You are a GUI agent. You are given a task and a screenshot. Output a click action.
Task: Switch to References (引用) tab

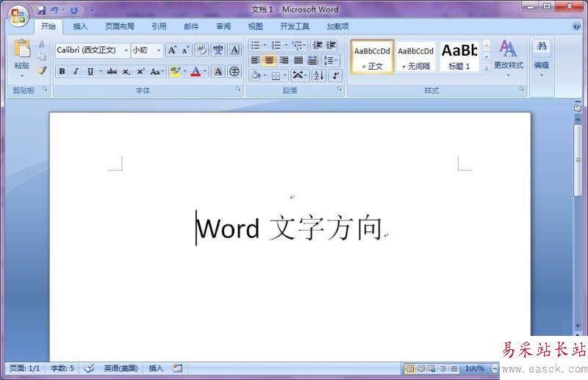click(x=159, y=26)
